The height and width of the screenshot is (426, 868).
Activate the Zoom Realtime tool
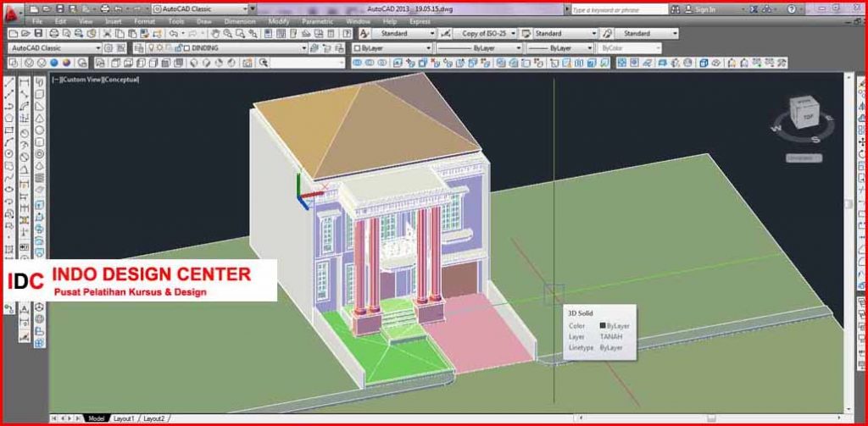click(x=227, y=34)
